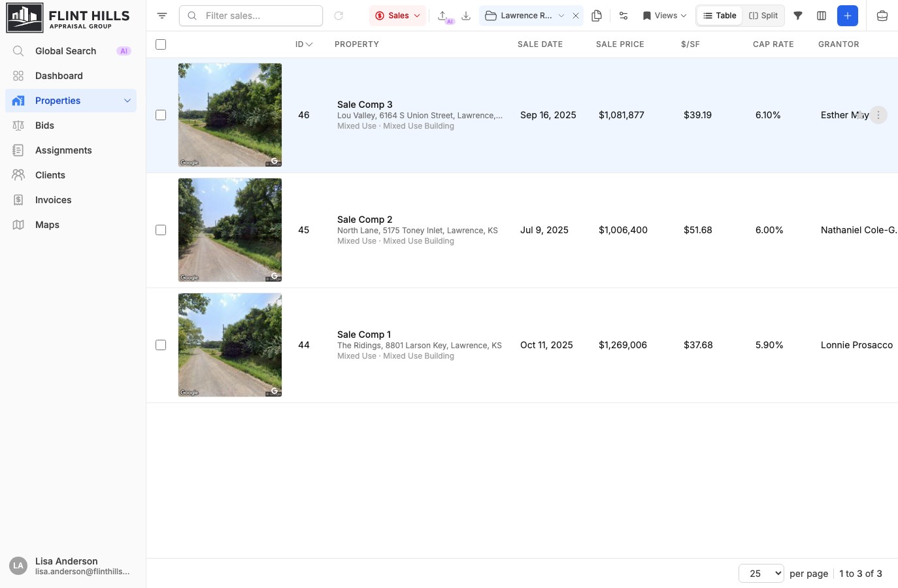
Task: Check the Sale Comp 1 row checkbox
Action: [x=161, y=345]
